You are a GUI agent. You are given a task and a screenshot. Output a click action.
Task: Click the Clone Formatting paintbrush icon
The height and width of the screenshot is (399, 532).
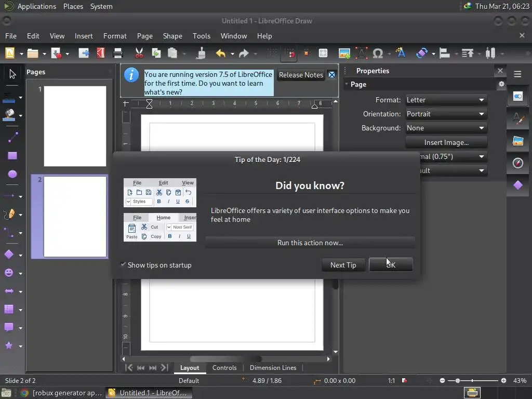click(201, 54)
